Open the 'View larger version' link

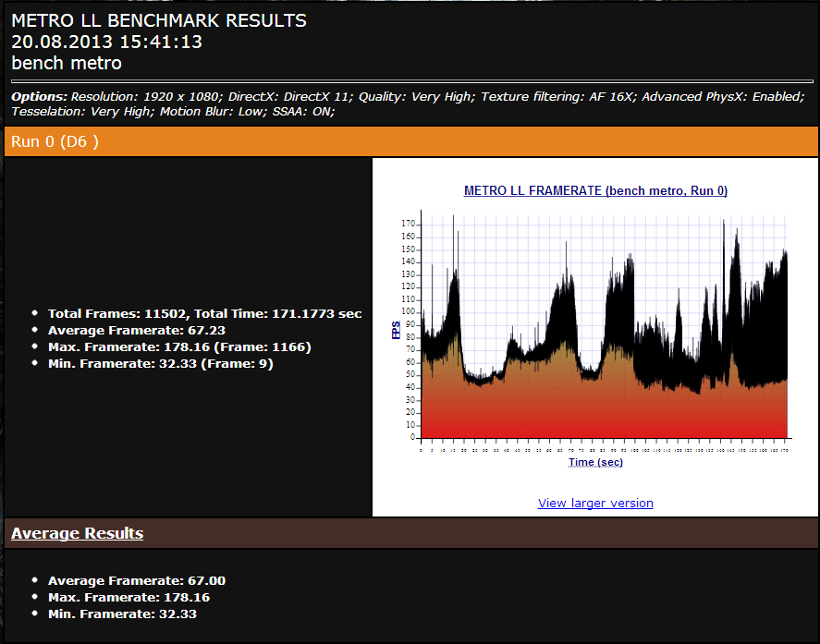pyautogui.click(x=595, y=503)
